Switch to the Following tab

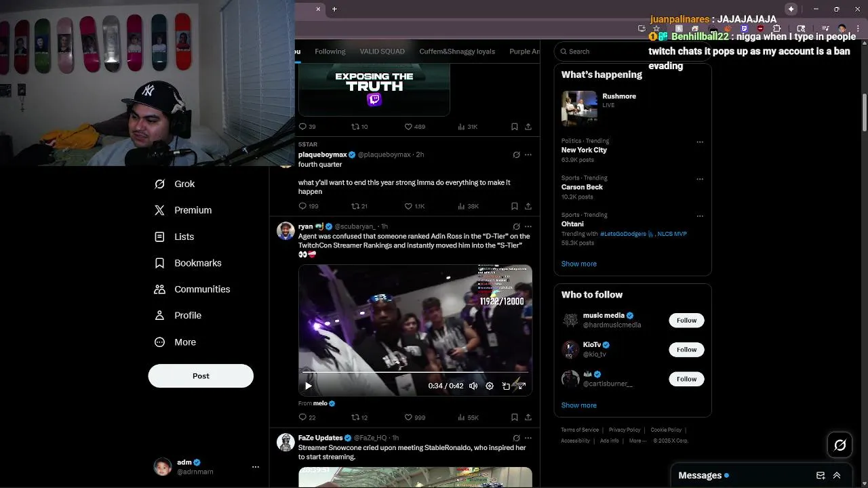(x=330, y=52)
